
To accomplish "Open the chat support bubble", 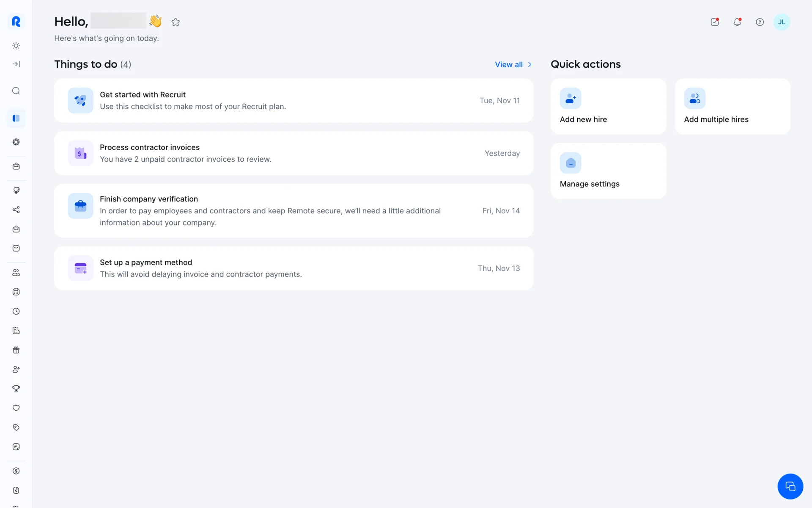I will tap(790, 486).
